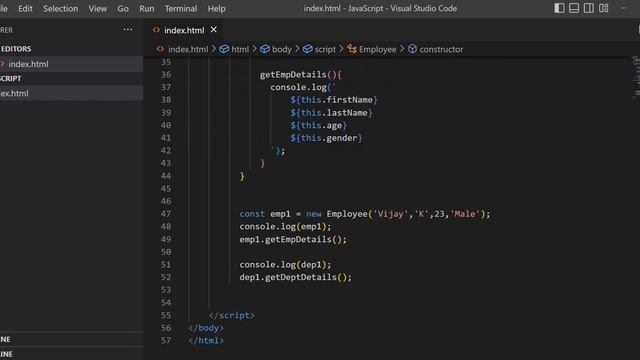Select index.html under Open Editors

(71, 64)
